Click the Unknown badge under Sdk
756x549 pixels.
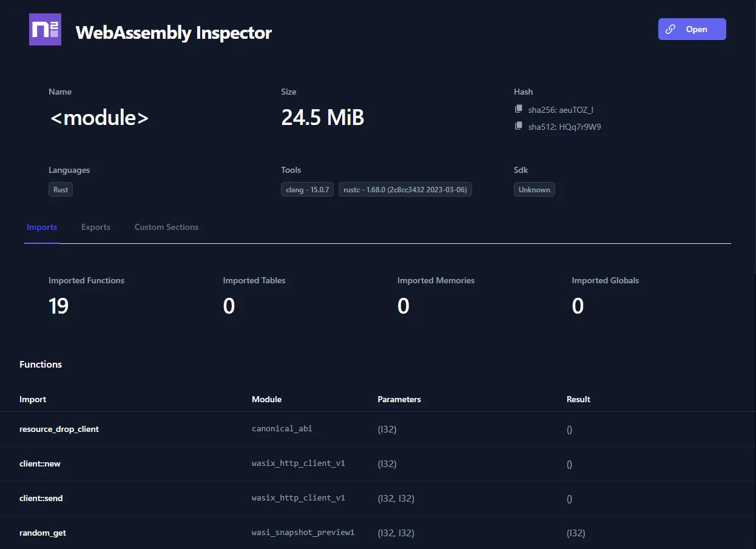click(534, 189)
